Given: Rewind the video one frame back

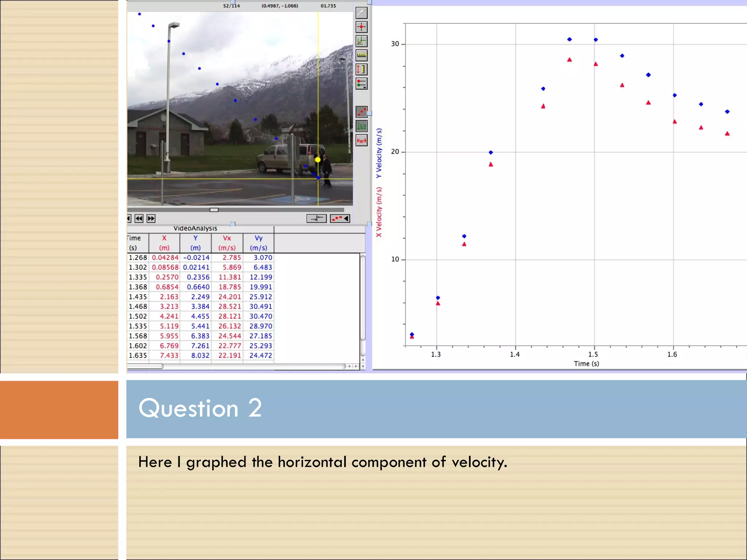Looking at the screenshot, I should pyautogui.click(x=139, y=218).
